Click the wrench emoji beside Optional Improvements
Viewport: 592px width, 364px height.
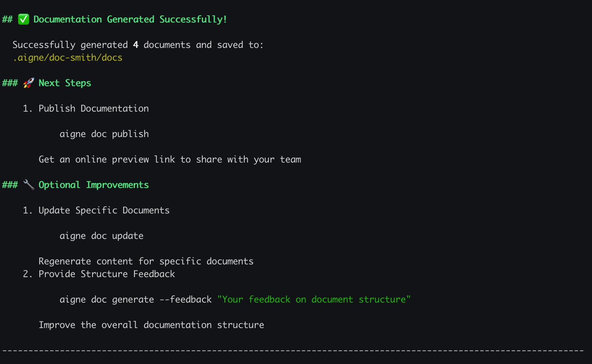pyautogui.click(x=28, y=185)
